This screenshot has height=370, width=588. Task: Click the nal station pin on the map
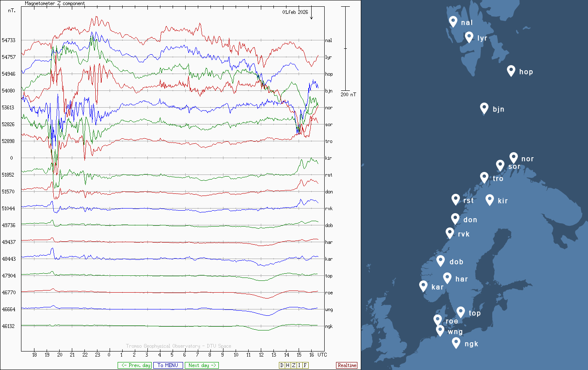(453, 21)
